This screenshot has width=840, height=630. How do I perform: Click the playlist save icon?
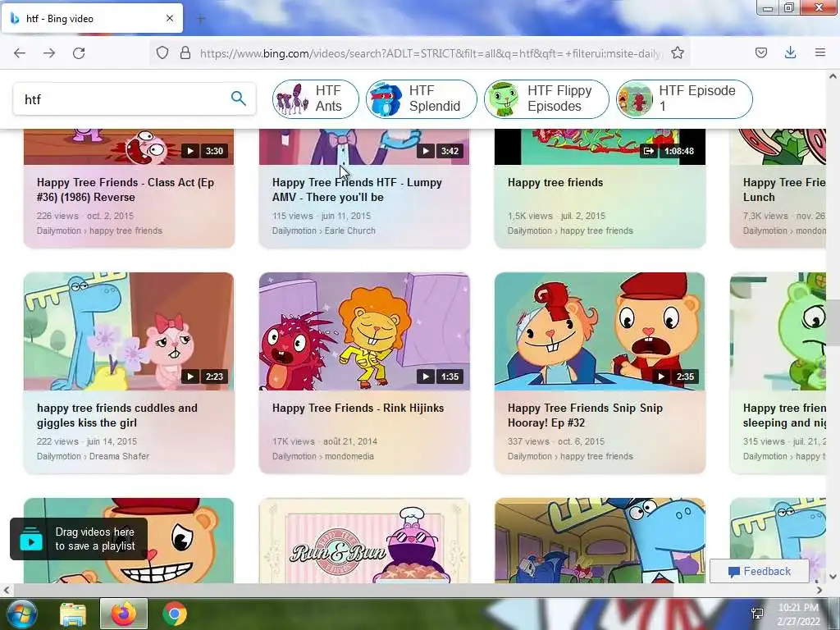point(31,540)
